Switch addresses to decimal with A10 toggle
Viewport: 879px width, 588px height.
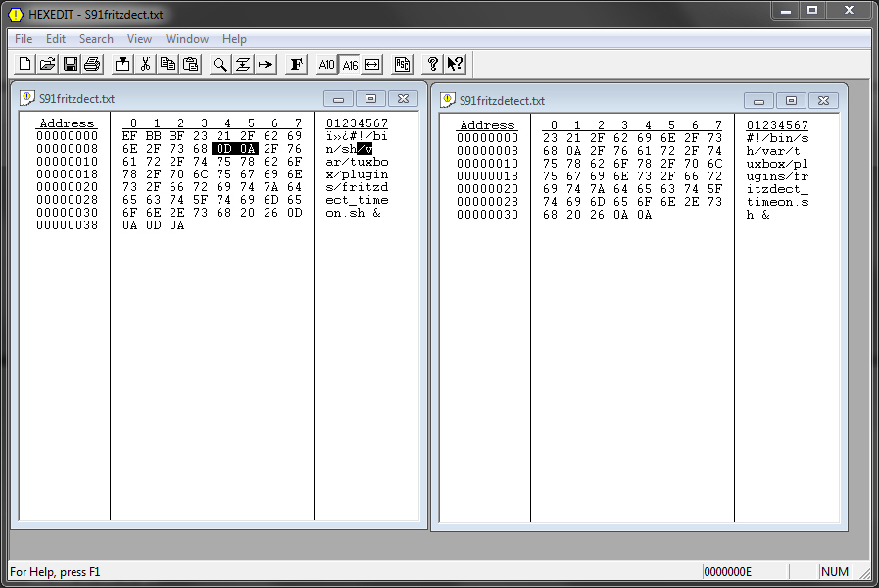point(326,64)
